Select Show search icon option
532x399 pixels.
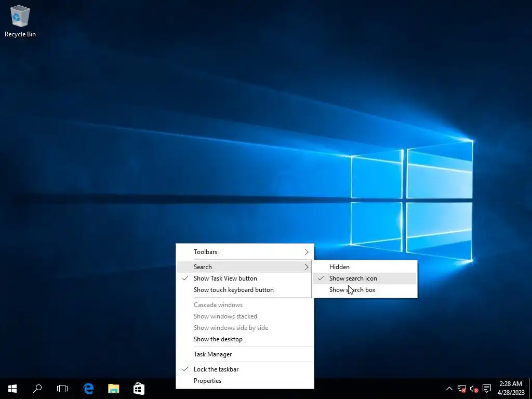365,278
